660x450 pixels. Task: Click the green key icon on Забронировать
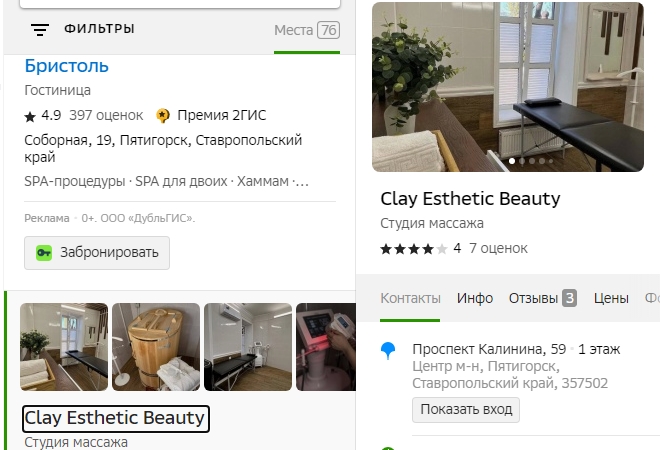pos(44,253)
